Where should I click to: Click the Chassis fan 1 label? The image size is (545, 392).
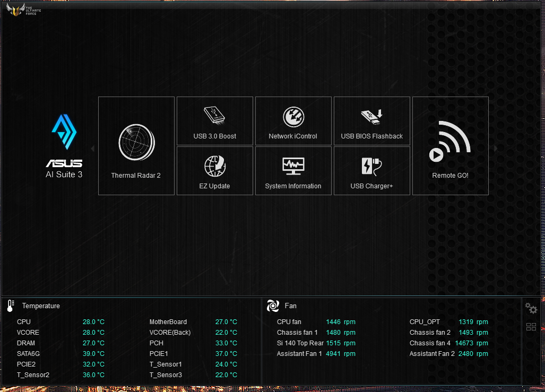(297, 333)
